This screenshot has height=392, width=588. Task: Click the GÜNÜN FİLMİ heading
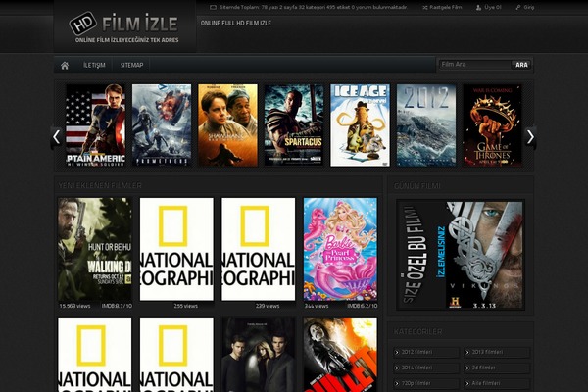417,186
